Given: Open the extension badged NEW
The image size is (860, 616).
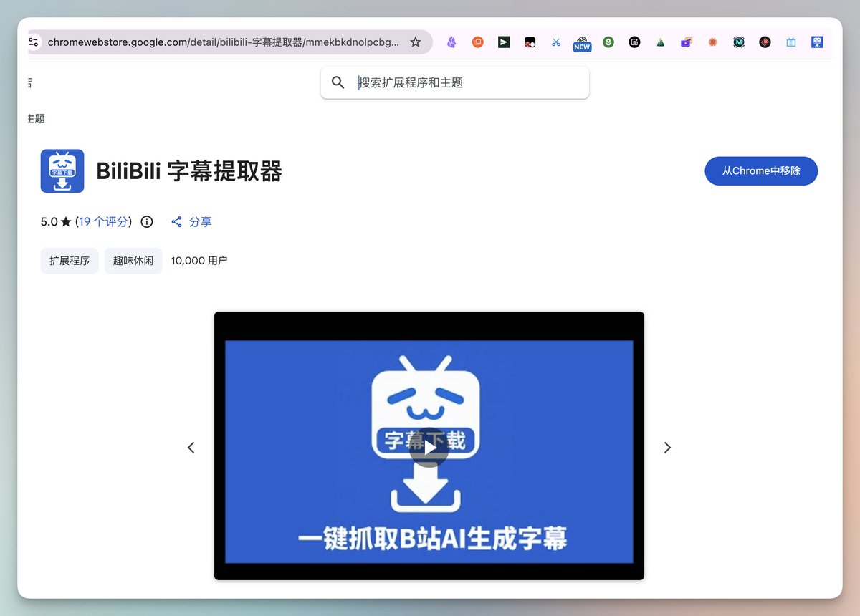Looking at the screenshot, I should [x=582, y=44].
